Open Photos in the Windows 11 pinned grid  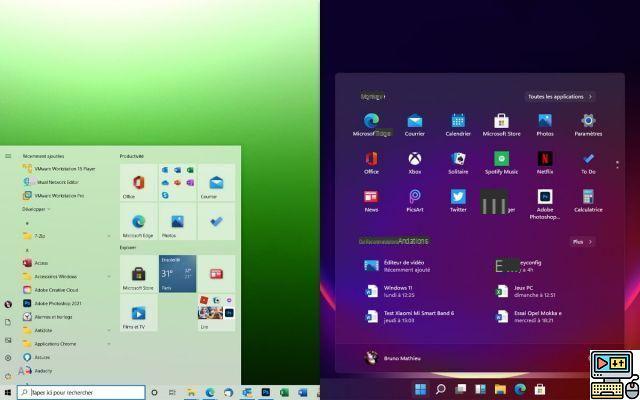click(x=545, y=125)
